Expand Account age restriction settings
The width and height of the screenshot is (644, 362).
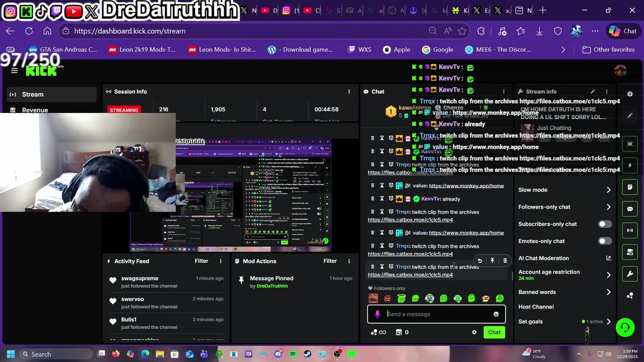click(x=608, y=275)
